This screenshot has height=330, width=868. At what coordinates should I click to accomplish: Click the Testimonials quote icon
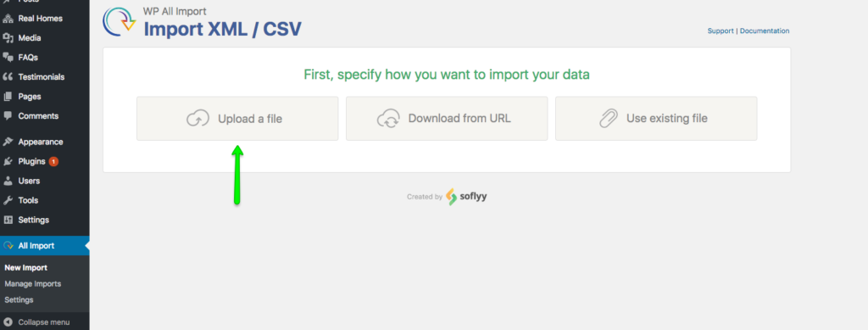pyautogui.click(x=8, y=77)
